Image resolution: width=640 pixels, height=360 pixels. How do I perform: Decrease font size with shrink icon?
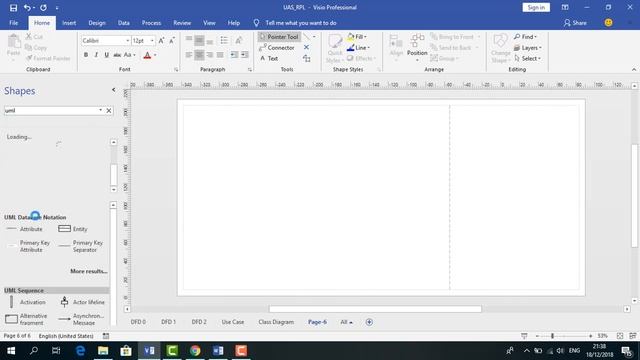tap(172, 40)
